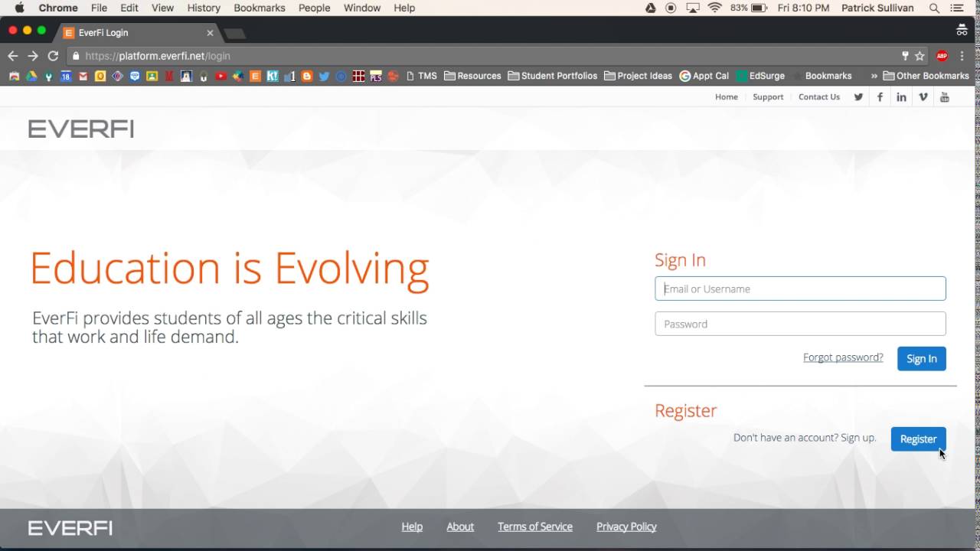Open EverFi's YouTube channel from the page header
This screenshot has height=551, width=980.
click(x=945, y=97)
